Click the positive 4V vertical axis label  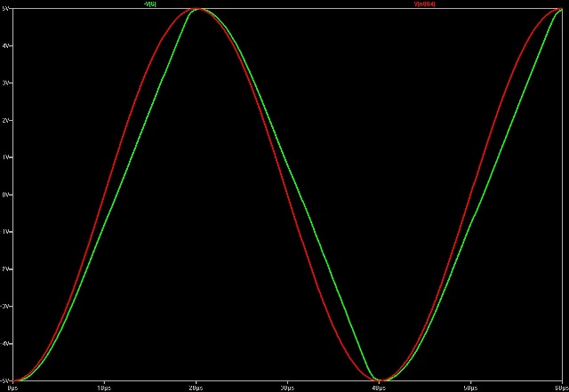(5, 45)
